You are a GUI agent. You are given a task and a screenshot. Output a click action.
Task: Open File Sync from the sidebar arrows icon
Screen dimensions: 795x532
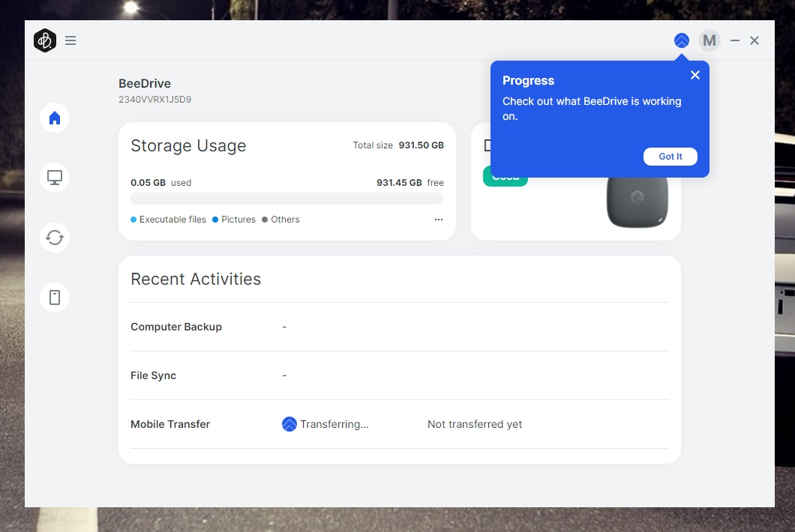pos(55,238)
